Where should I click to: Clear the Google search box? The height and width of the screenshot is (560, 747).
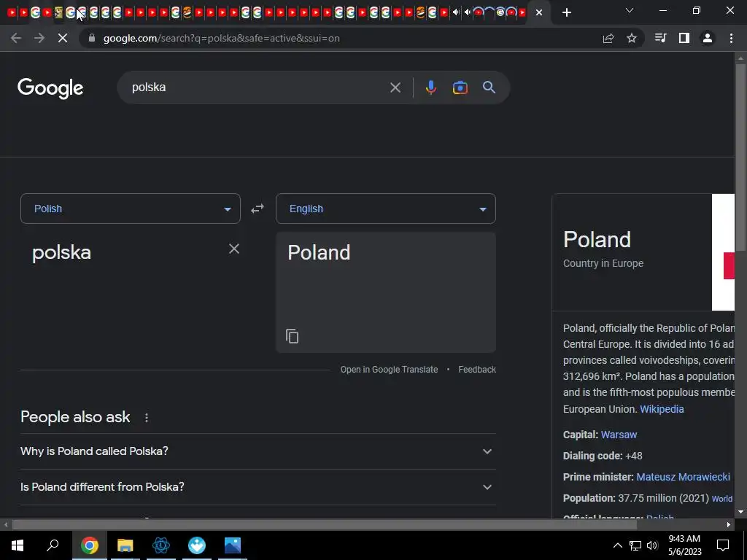395,87
